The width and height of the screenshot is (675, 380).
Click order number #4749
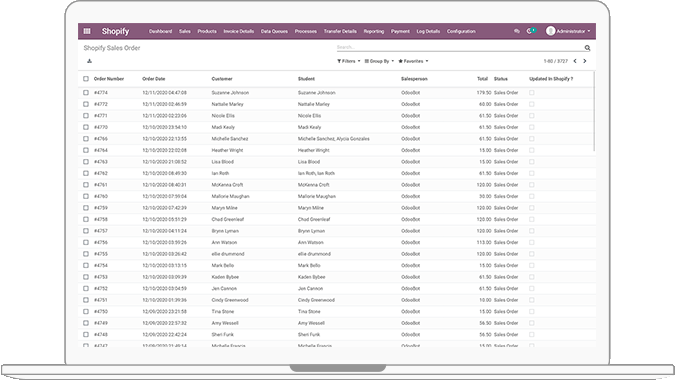(101, 323)
